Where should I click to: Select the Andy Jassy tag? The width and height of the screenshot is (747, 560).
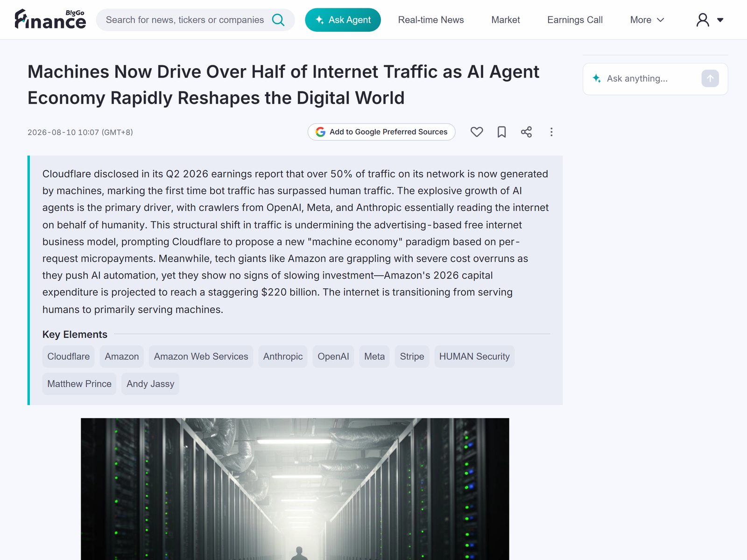(150, 384)
